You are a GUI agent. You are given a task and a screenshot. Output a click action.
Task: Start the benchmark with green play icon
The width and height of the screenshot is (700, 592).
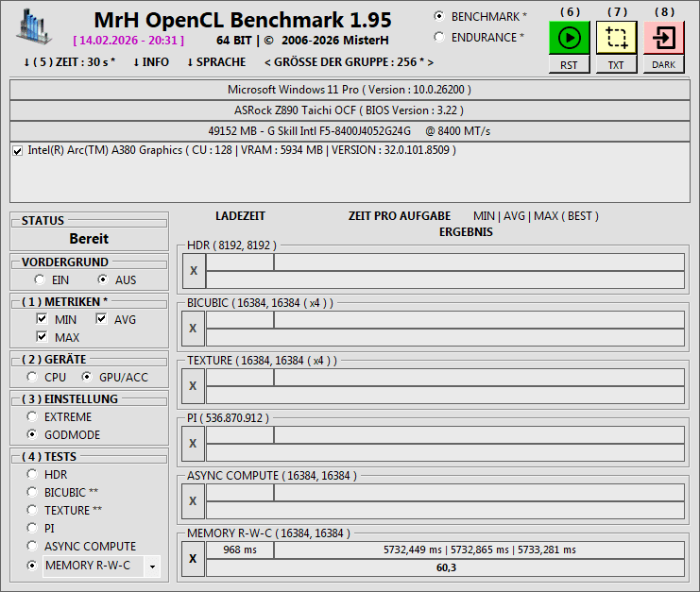point(570,38)
